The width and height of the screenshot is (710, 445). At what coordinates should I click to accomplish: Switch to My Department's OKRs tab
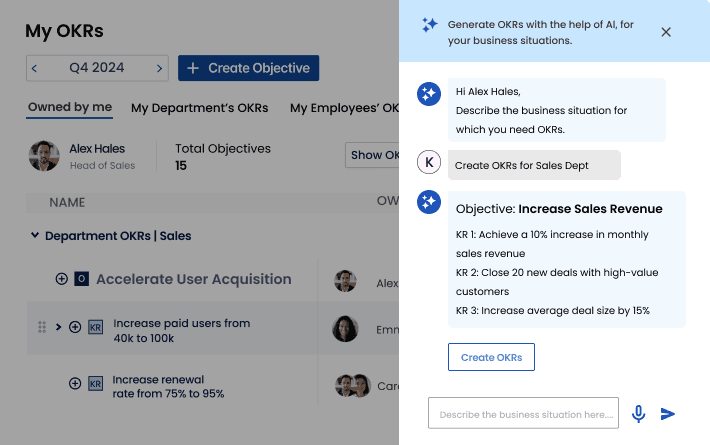pyautogui.click(x=200, y=108)
